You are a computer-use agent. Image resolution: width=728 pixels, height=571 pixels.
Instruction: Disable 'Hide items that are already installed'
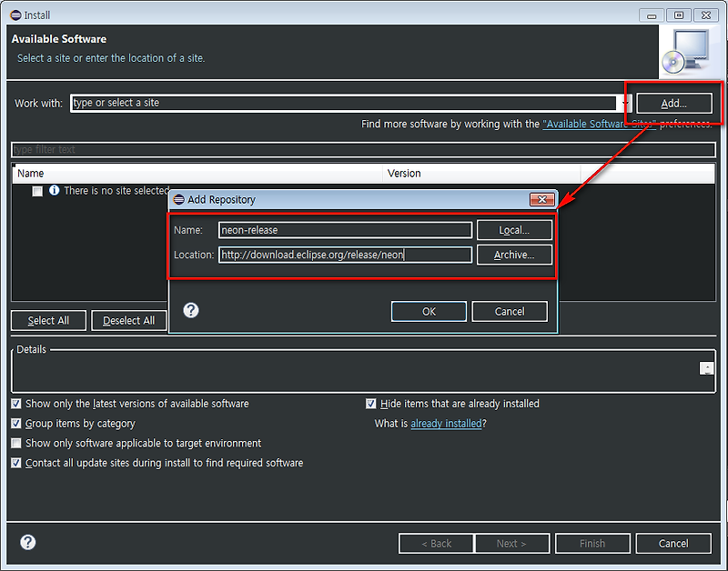pos(370,403)
